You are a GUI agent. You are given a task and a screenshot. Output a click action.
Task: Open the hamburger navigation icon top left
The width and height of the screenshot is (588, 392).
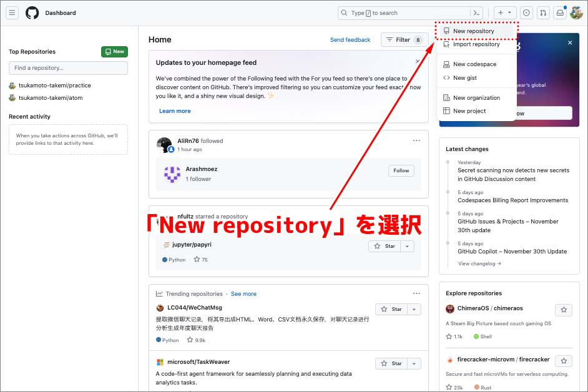(x=12, y=12)
